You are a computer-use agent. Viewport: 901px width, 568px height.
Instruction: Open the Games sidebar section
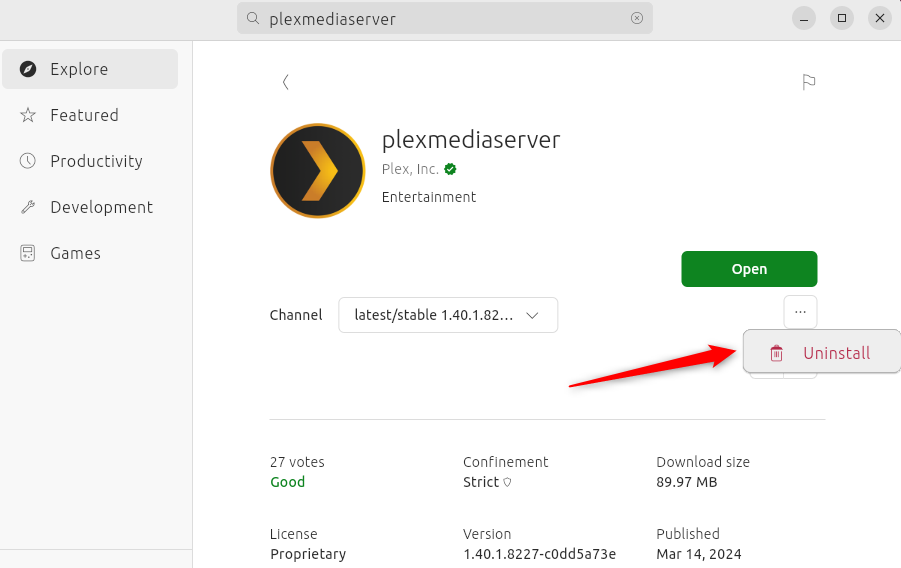click(x=90, y=253)
